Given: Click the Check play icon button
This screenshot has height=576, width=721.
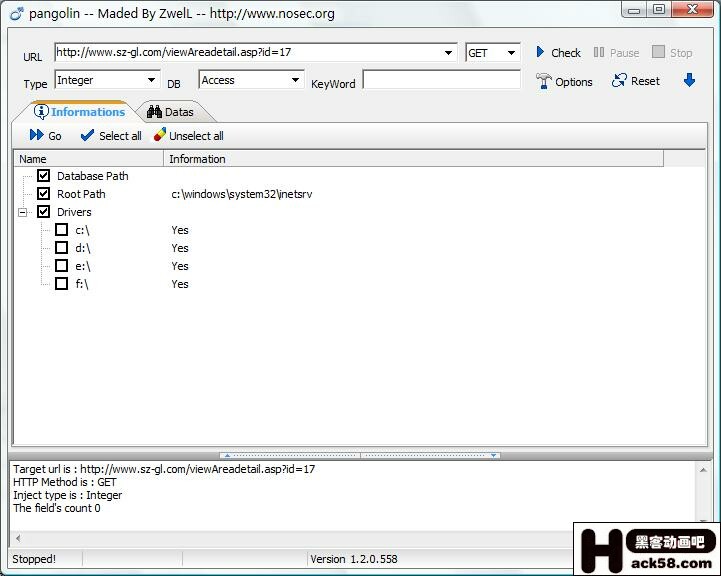Looking at the screenshot, I should point(541,52).
